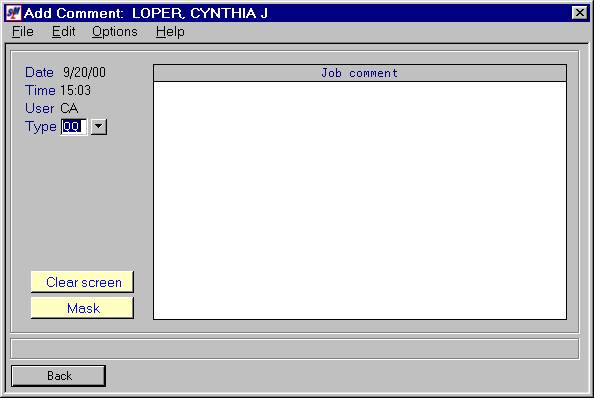594x398 pixels.
Task: Click the window title LOPER, CYNTHIA J
Action: coord(200,13)
